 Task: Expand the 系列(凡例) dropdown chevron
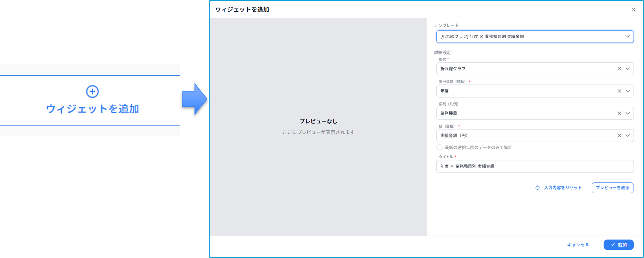click(627, 113)
